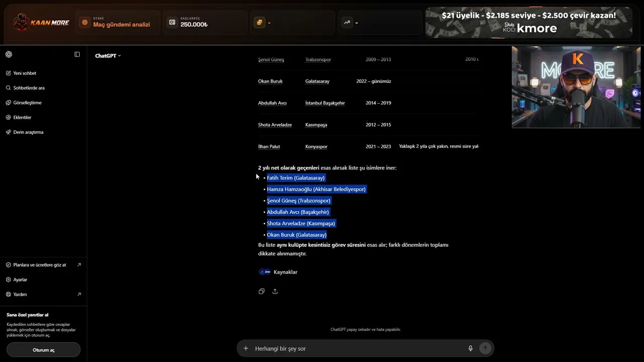
Task: Click the webcam video thumbnail
Action: tap(576, 87)
